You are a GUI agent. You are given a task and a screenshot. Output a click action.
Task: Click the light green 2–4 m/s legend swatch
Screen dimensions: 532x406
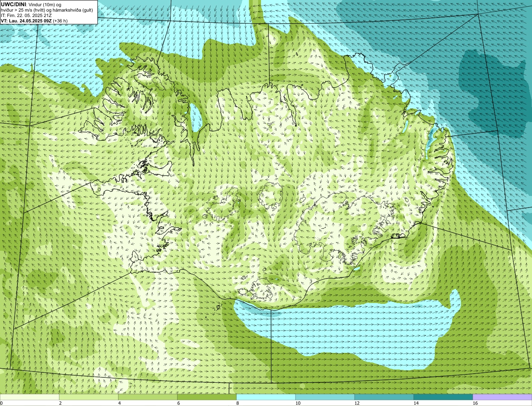89,397
